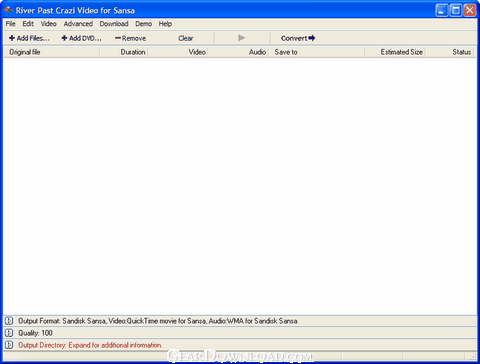
Task: Click the Output Format description text
Action: point(158,321)
